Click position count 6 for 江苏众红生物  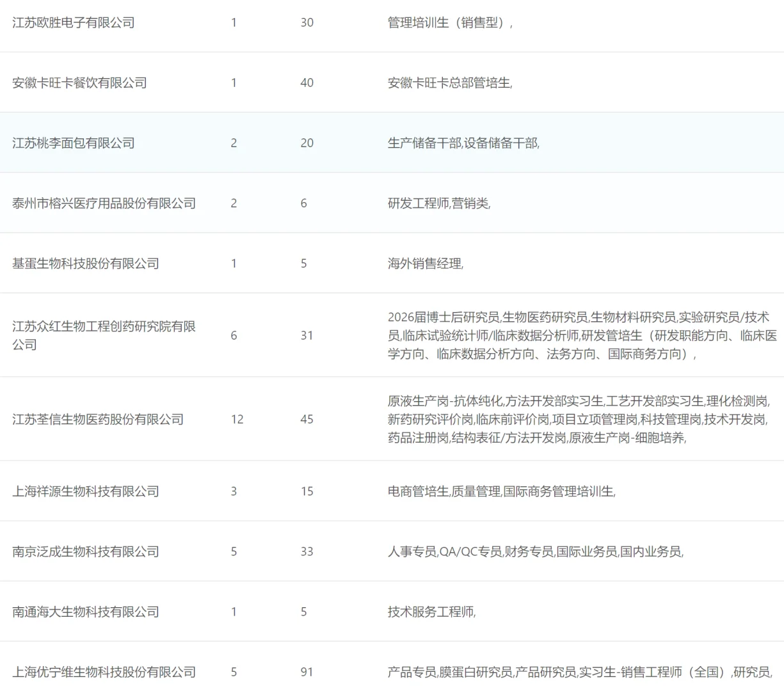[234, 335]
